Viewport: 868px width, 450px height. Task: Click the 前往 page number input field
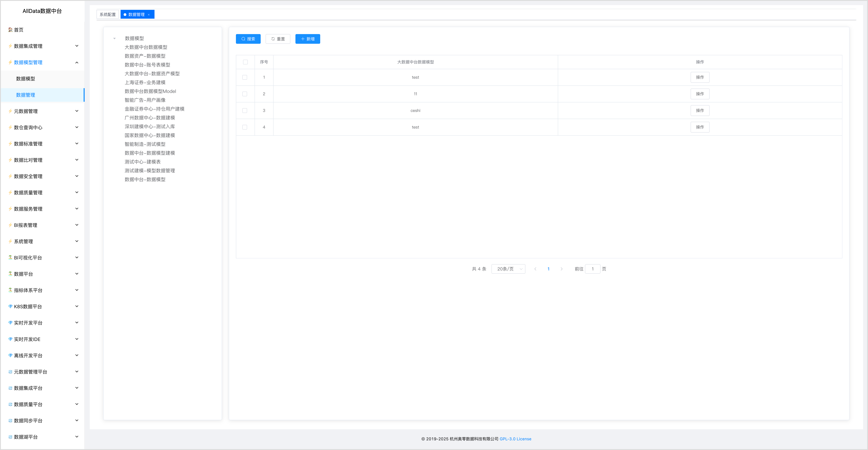point(592,269)
